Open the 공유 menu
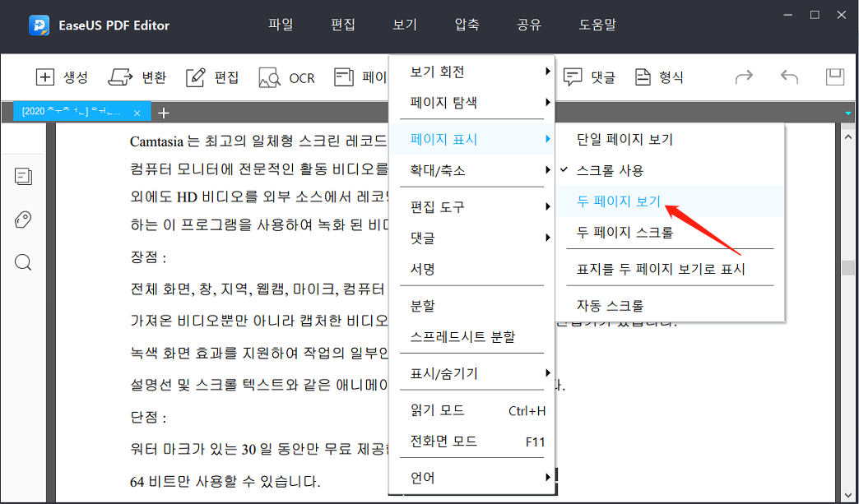Screen dimensions: 859x504 click(529, 25)
